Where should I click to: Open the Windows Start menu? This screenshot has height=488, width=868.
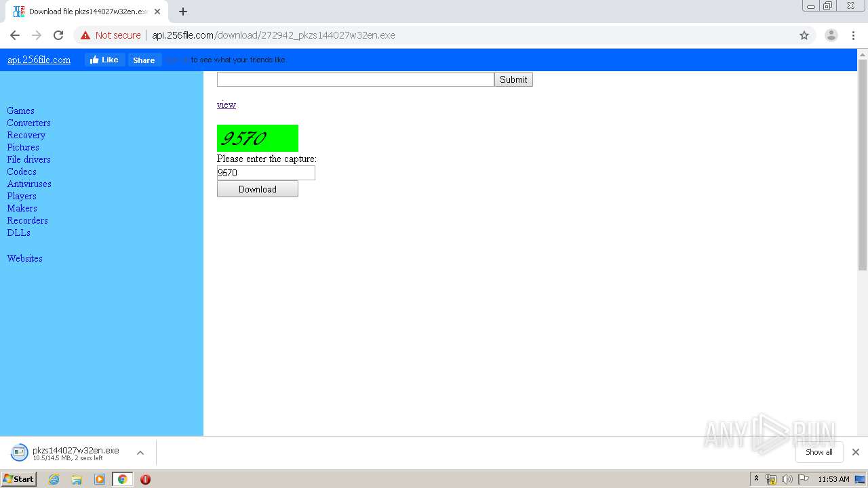[18, 479]
